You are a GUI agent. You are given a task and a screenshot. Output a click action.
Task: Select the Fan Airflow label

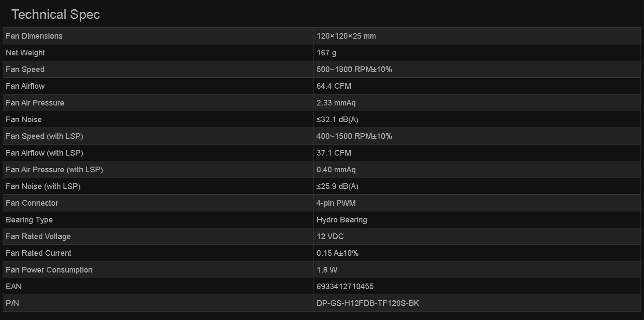(25, 86)
